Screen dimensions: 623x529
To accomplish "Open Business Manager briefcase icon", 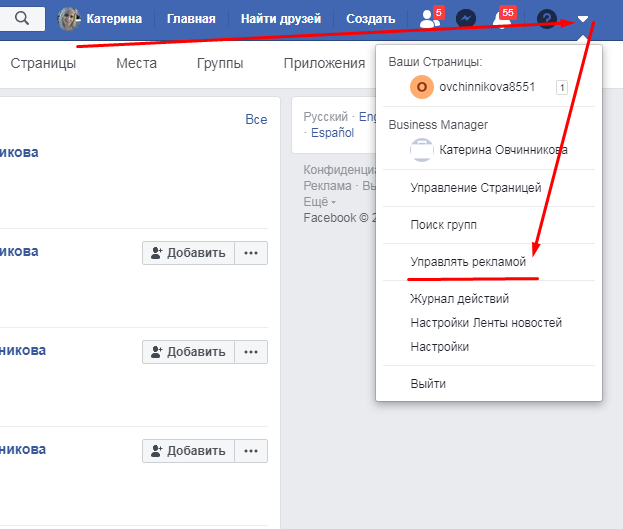I will point(422,150).
